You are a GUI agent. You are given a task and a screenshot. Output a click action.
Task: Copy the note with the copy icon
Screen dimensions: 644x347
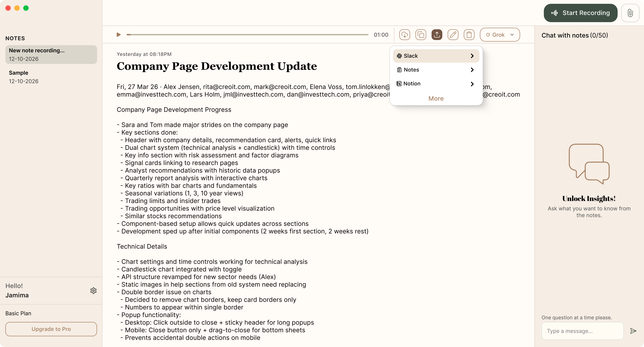pyautogui.click(x=421, y=35)
